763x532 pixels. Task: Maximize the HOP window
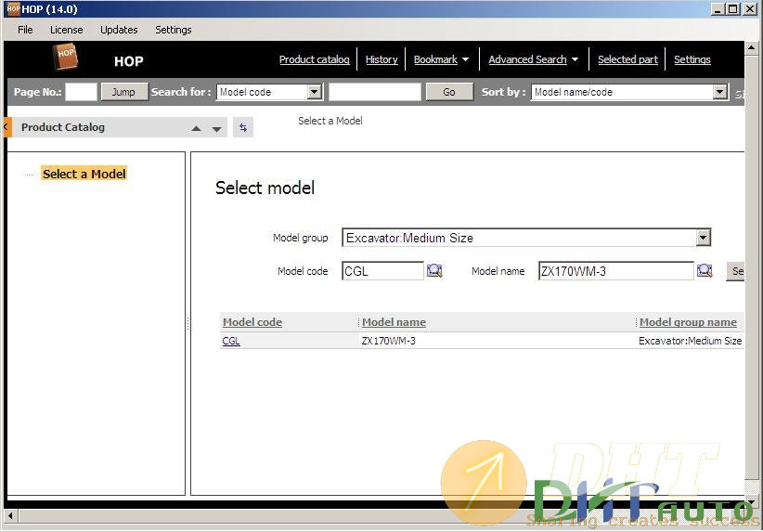(732, 8)
